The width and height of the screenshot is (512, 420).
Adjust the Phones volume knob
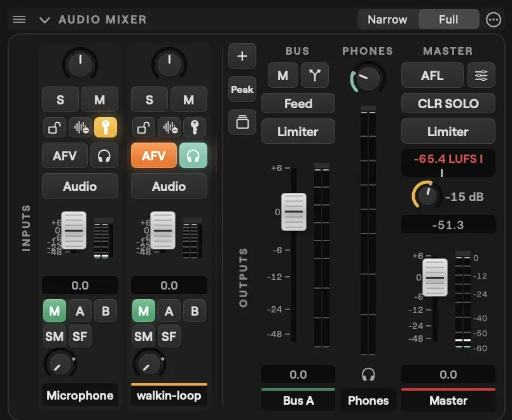coord(368,79)
